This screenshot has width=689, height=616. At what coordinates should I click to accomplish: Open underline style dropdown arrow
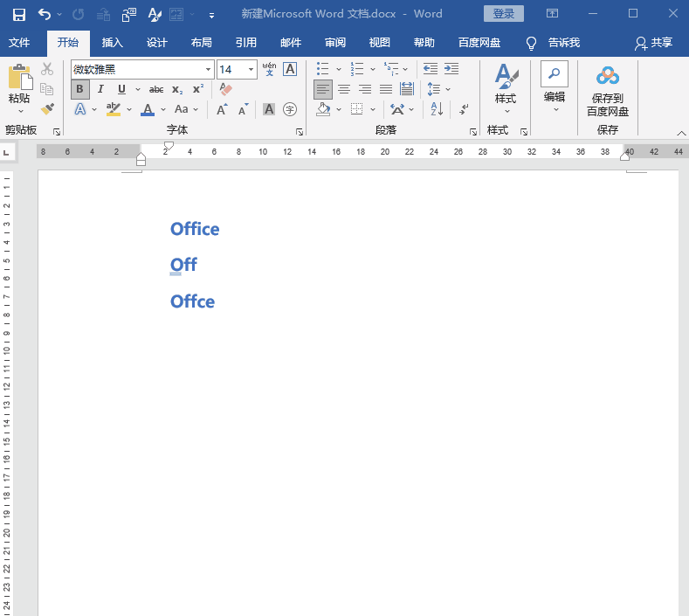point(137,90)
